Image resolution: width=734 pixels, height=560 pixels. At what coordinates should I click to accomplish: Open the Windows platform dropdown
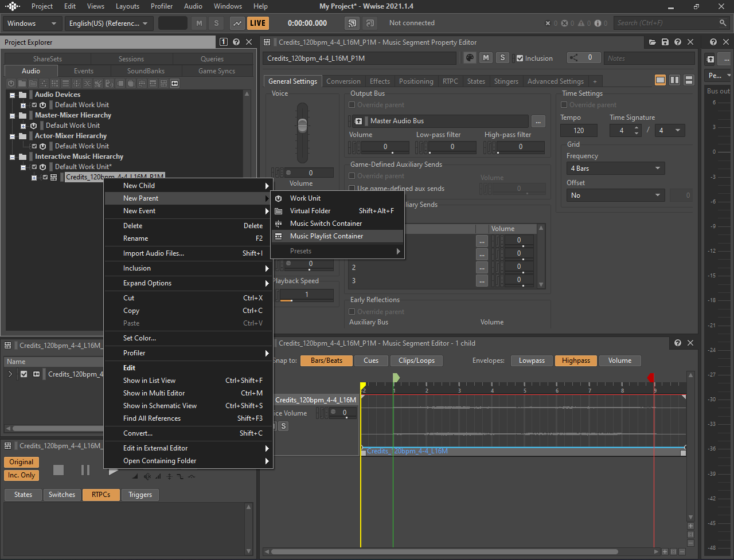pyautogui.click(x=33, y=24)
